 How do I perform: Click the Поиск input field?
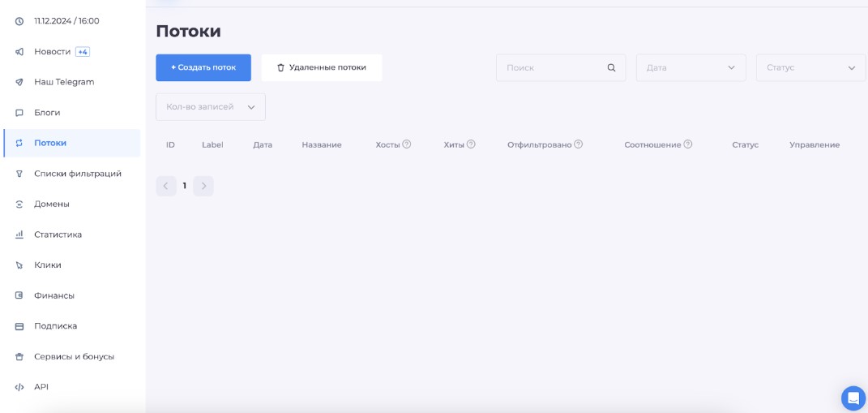(x=553, y=68)
